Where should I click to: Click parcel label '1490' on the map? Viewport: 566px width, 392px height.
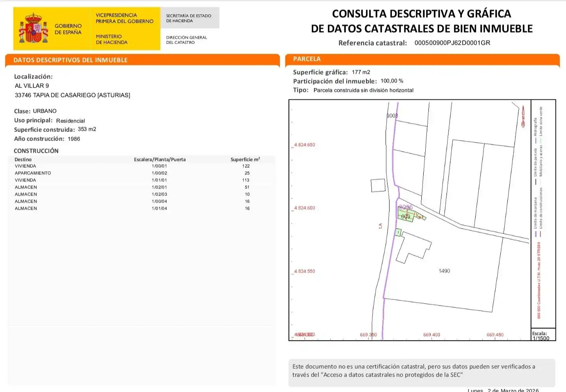[444, 271]
